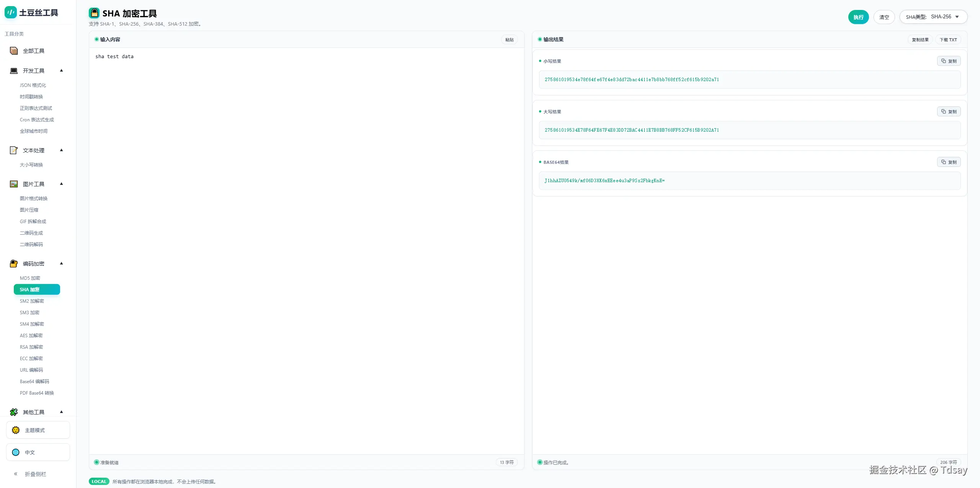Click the 开发工具 laptop icon

point(14,71)
